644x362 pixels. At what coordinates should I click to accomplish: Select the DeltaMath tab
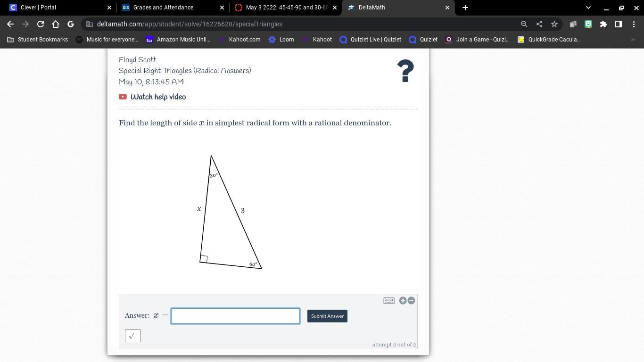coord(398,8)
